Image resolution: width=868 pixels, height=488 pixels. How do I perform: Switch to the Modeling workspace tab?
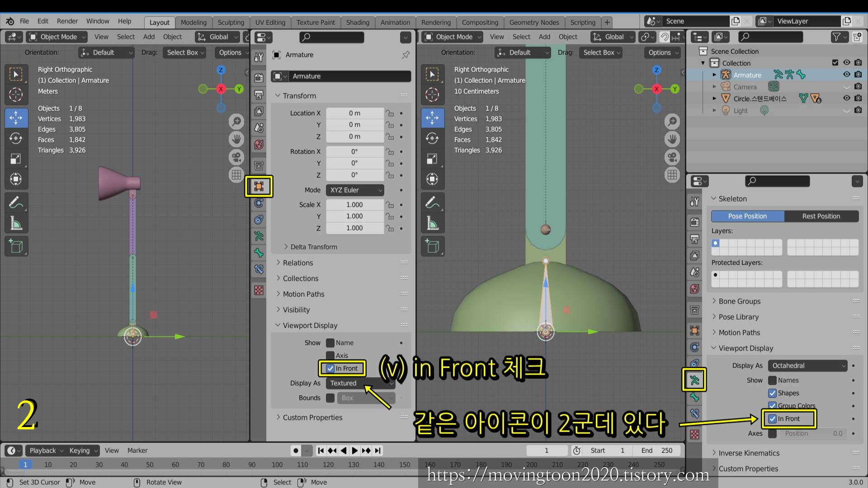coord(193,22)
